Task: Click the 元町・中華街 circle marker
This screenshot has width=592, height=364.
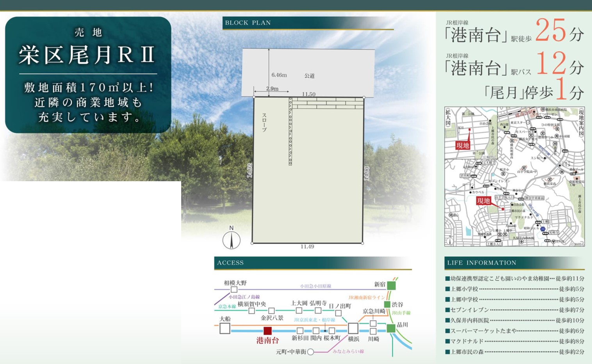Action: point(310,352)
